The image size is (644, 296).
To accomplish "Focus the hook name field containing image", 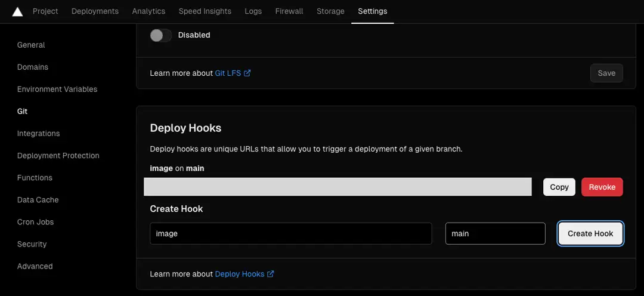I will point(290,233).
